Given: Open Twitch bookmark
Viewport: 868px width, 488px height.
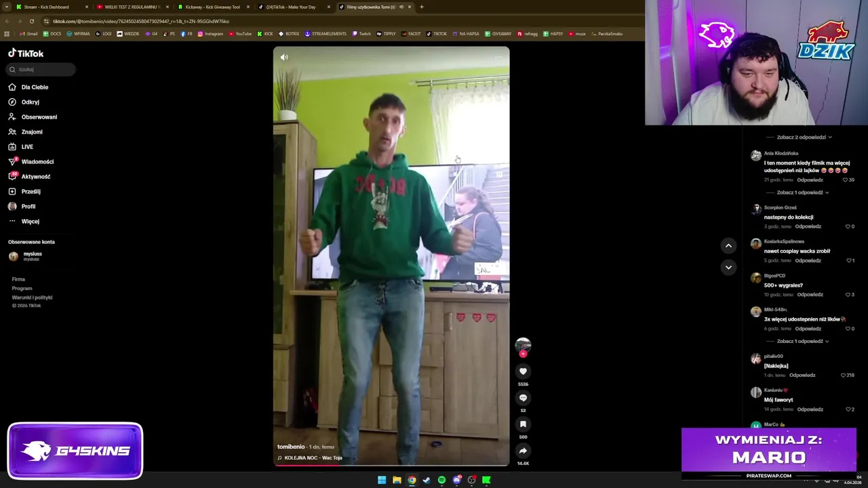Looking at the screenshot, I should pyautogui.click(x=361, y=34).
